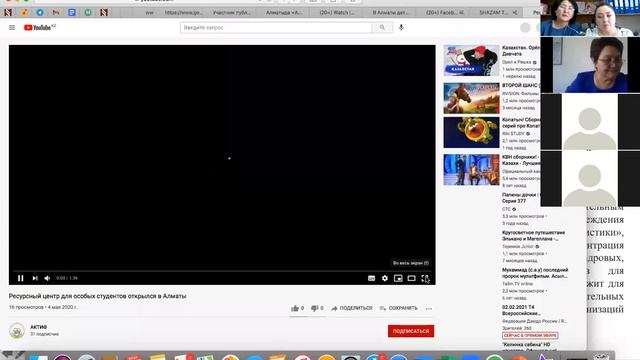Enable miniplayer mode
Screen dimensions: 640x360
click(398, 278)
